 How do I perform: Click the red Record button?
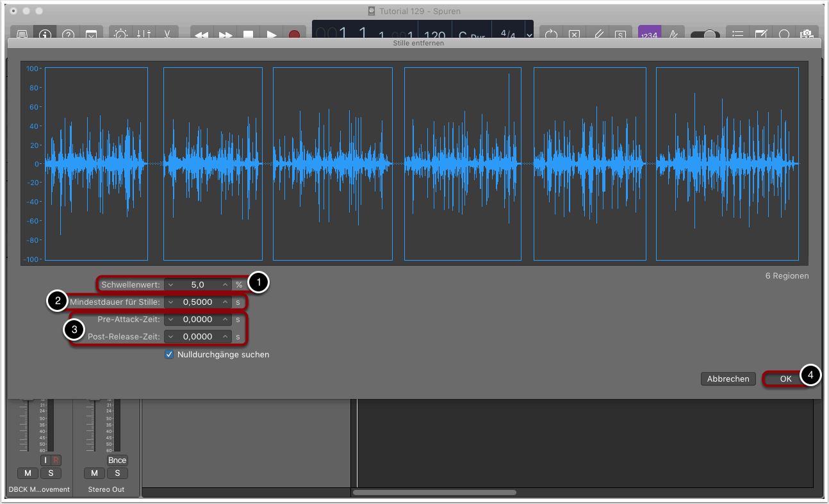pos(294,35)
